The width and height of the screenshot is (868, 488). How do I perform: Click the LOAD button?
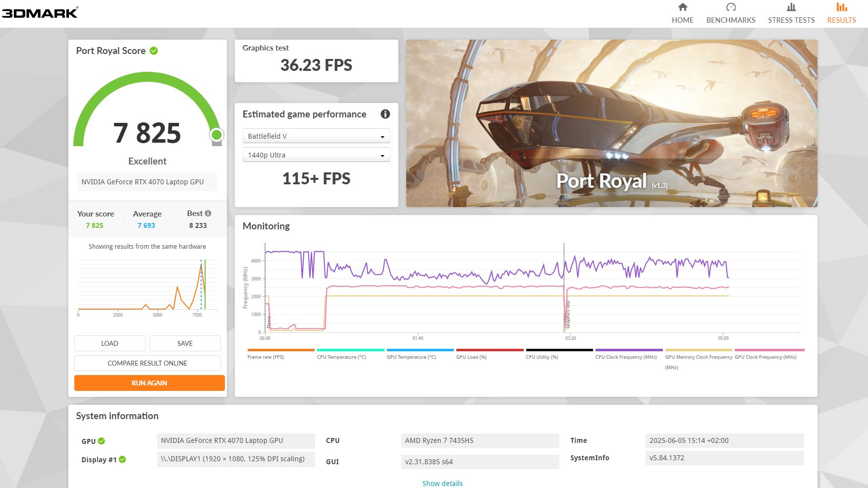[x=109, y=343]
